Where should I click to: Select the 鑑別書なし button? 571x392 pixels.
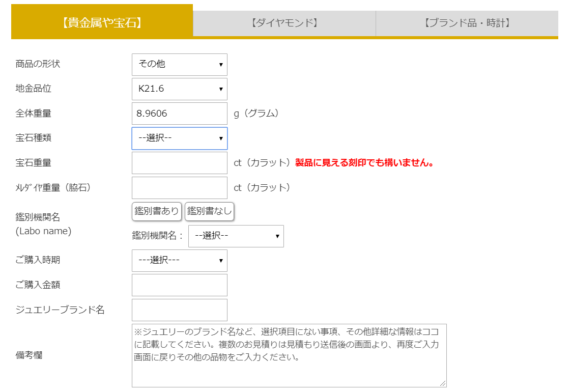[209, 211]
